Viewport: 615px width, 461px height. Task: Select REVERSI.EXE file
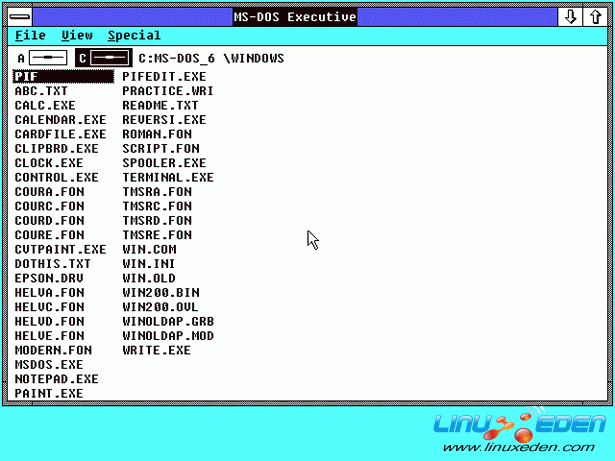tap(164, 120)
